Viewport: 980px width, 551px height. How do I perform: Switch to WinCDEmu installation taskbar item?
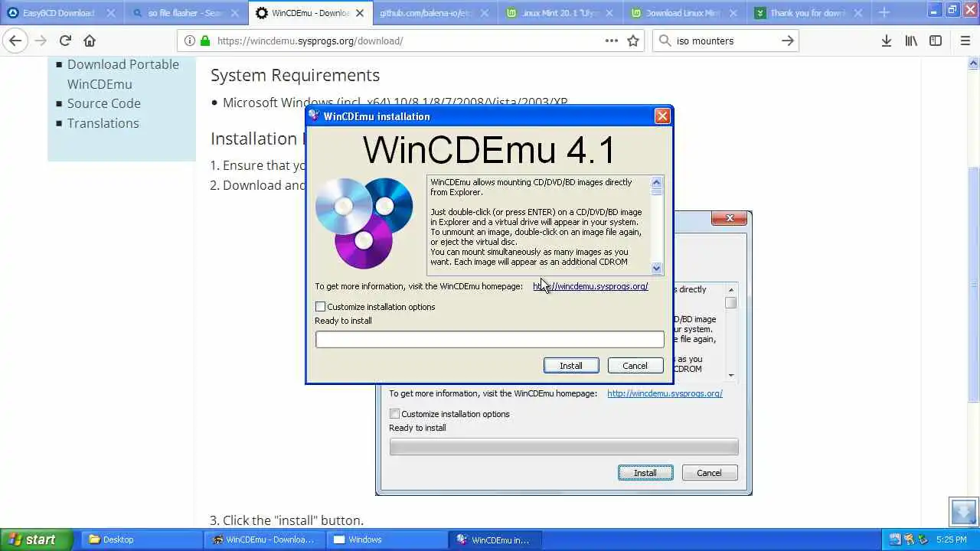pyautogui.click(x=496, y=540)
